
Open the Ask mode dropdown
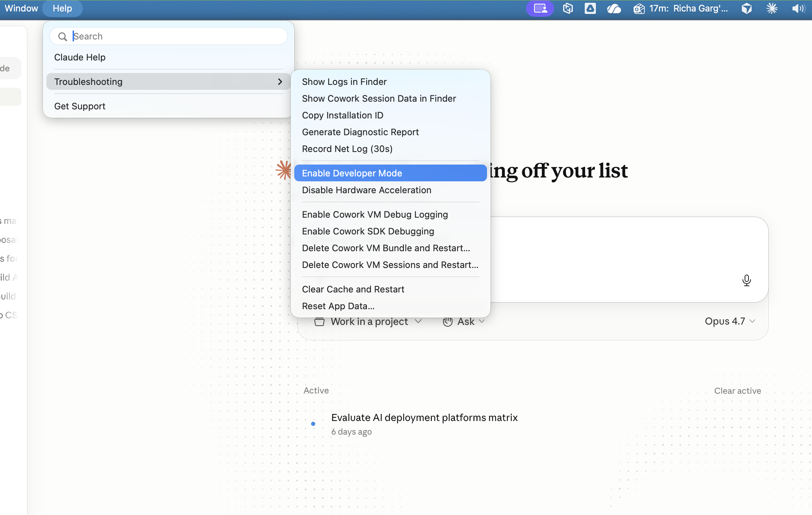tap(464, 321)
